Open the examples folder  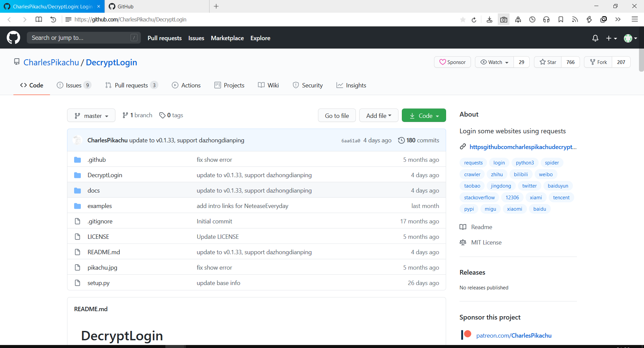(100, 206)
